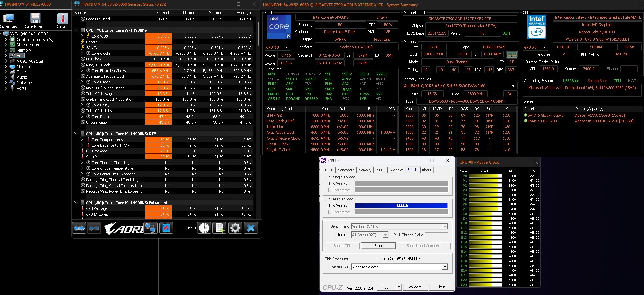This screenshot has width=644, height=295.
Task: Open the Summary toolbar icon in HWiNFO
Action: 8,18
